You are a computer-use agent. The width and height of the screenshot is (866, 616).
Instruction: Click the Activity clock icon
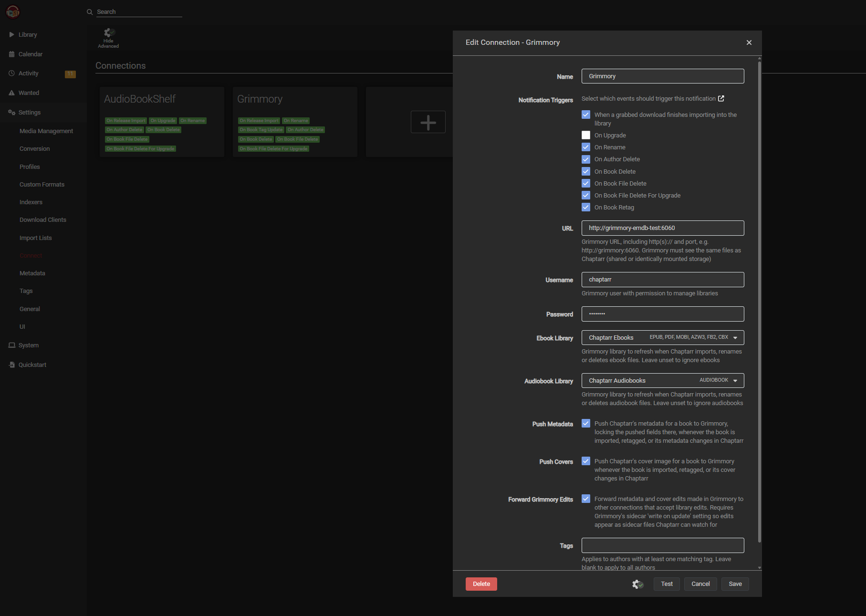(12, 73)
